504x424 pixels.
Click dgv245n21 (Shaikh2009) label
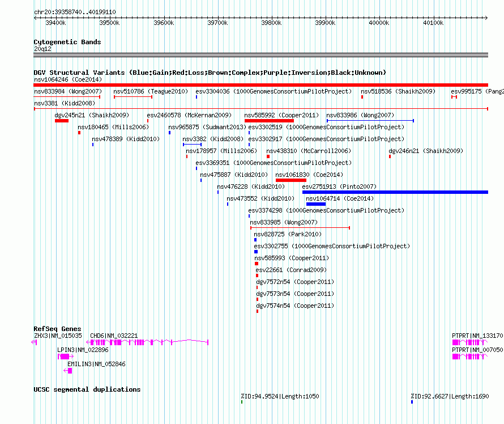click(92, 115)
